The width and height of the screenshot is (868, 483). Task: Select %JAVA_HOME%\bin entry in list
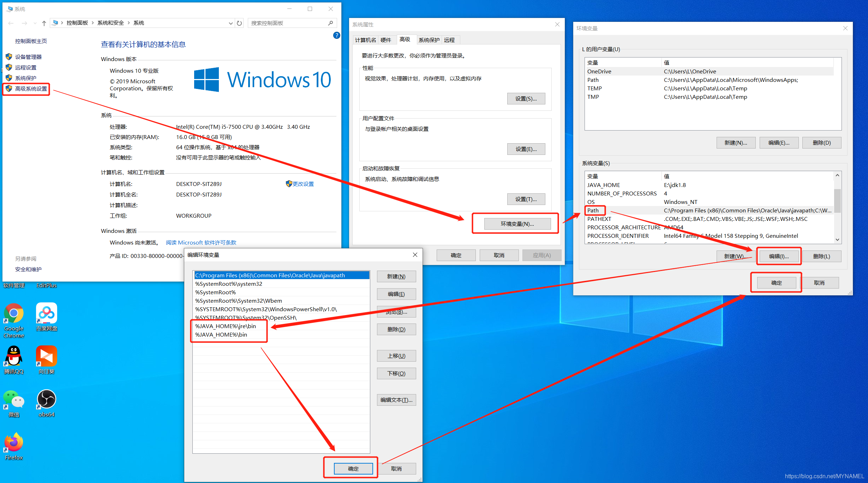tap(221, 335)
